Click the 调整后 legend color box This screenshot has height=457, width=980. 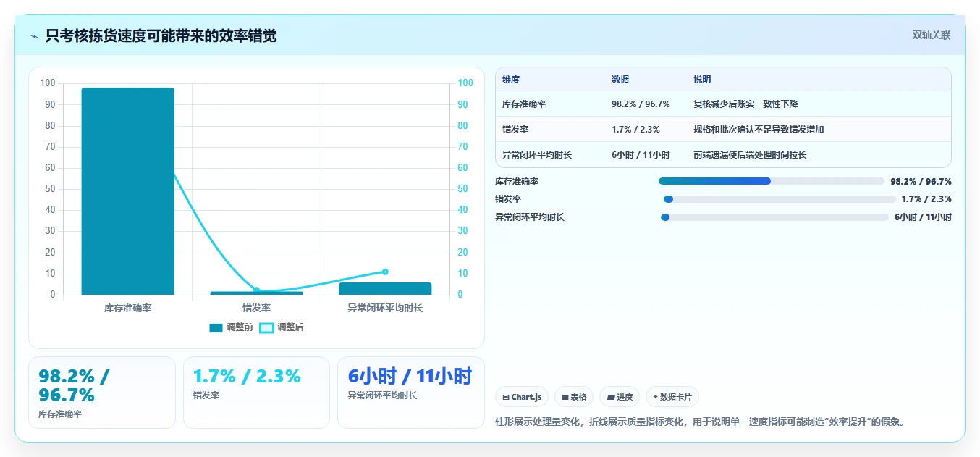pos(266,328)
